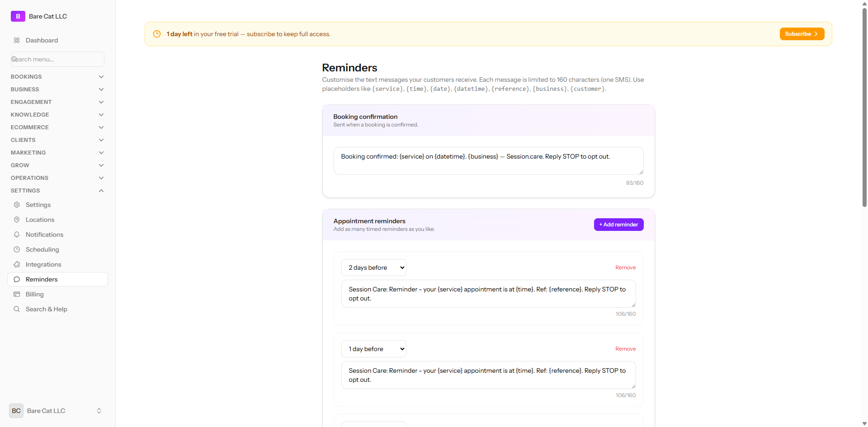Collapse the SETTINGS section
This screenshot has height=427, width=868.
(x=57, y=191)
